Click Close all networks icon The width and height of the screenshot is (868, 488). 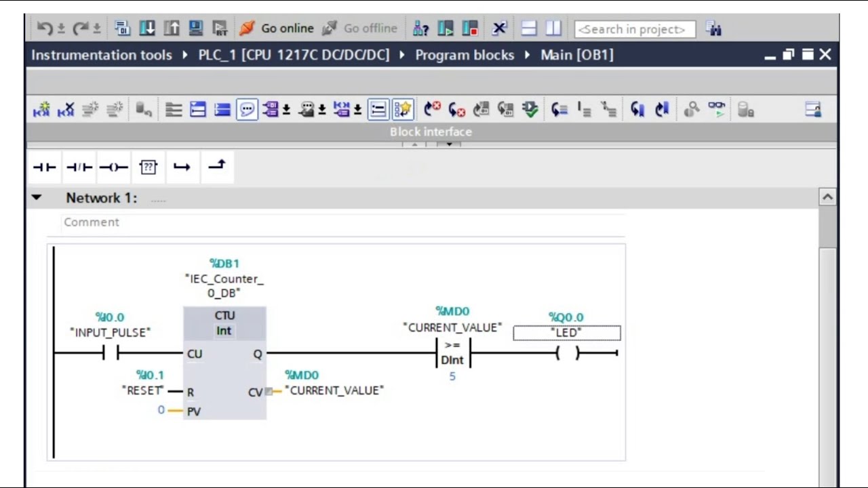[x=222, y=110]
